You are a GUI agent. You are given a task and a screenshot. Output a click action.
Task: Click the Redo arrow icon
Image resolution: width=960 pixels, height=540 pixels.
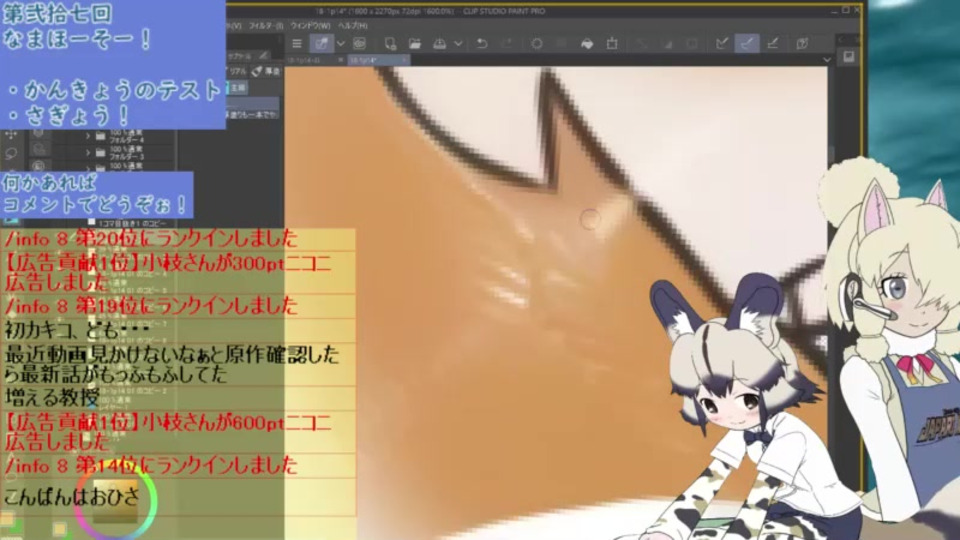tap(507, 43)
